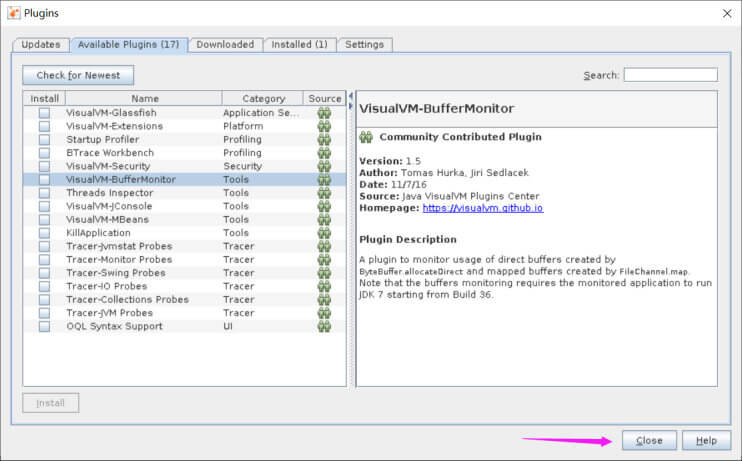Click the UI category cell
This screenshot has height=461, width=742.
click(x=228, y=326)
